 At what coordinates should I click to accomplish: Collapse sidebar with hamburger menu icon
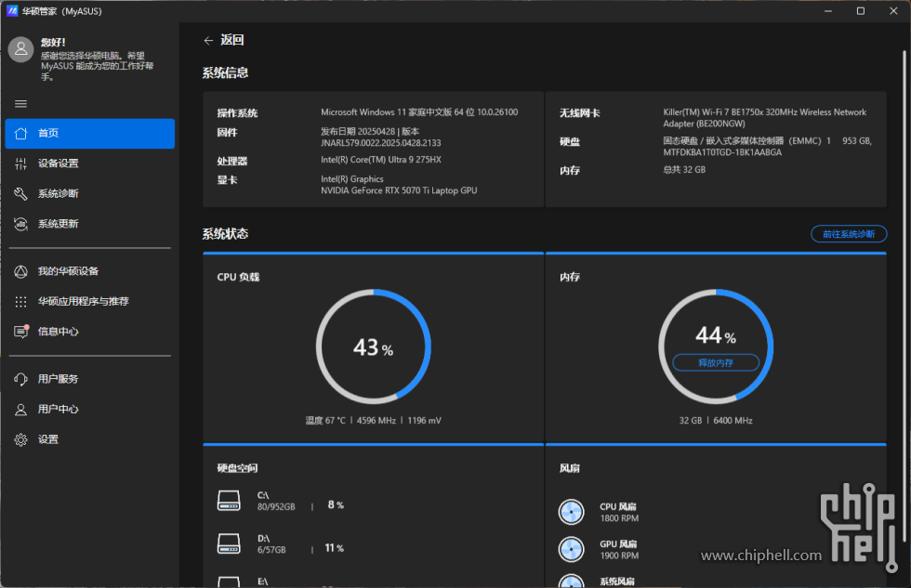pyautogui.click(x=20, y=104)
